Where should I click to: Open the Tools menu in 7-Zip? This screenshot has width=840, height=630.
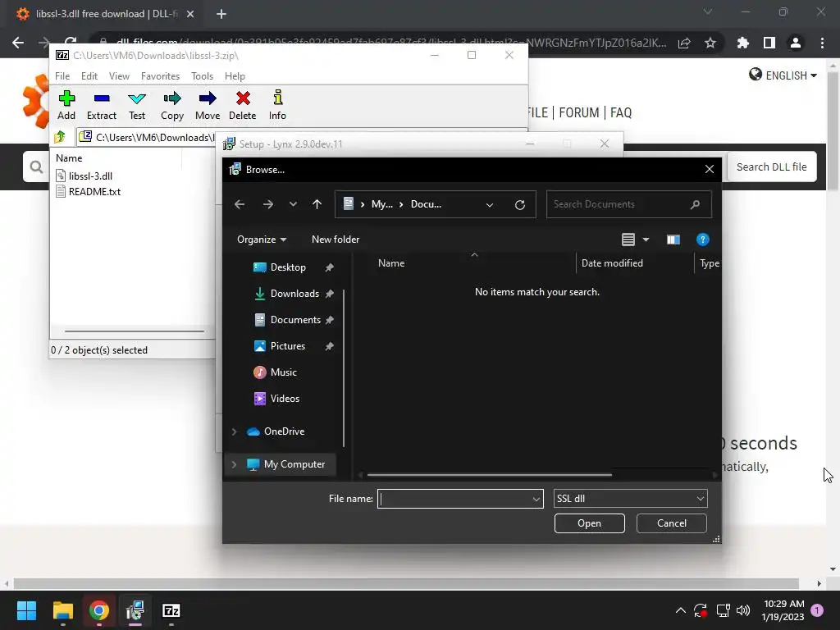tap(202, 76)
